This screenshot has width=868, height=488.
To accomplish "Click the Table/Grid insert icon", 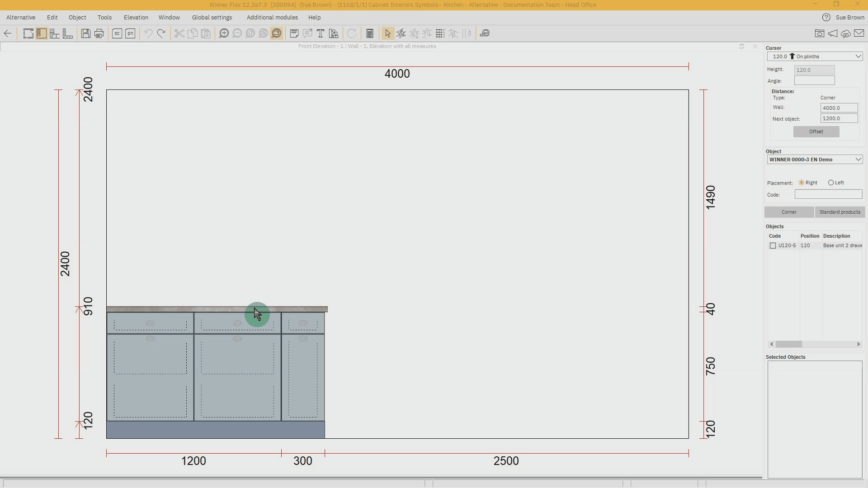I will click(439, 33).
